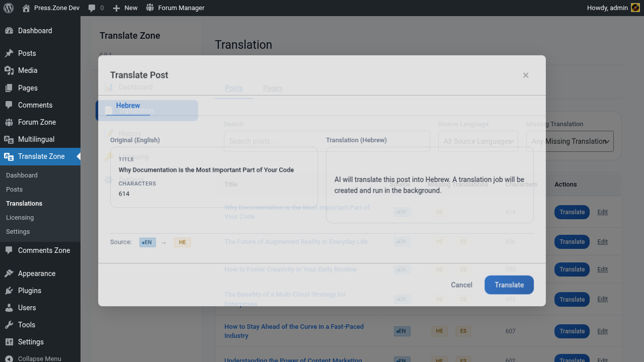Click the Pages icon in the sidebar
Viewport: 644px width, 362px height.
pyautogui.click(x=9, y=88)
